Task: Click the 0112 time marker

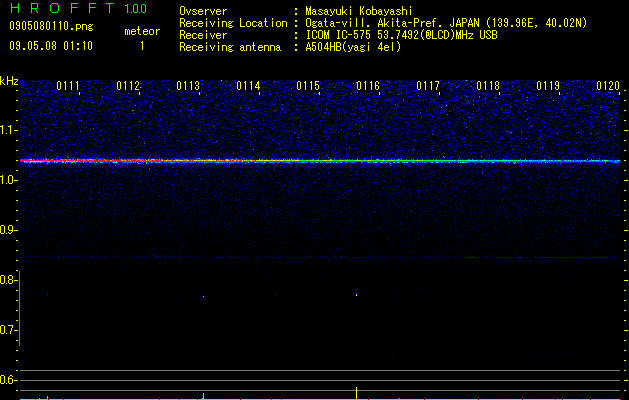Action: (128, 86)
